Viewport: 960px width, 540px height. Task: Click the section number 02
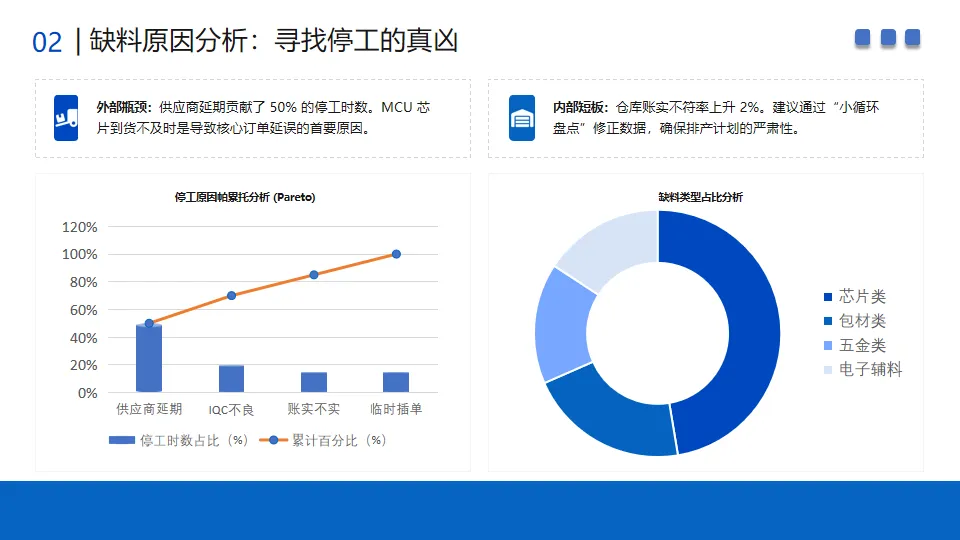47,43
